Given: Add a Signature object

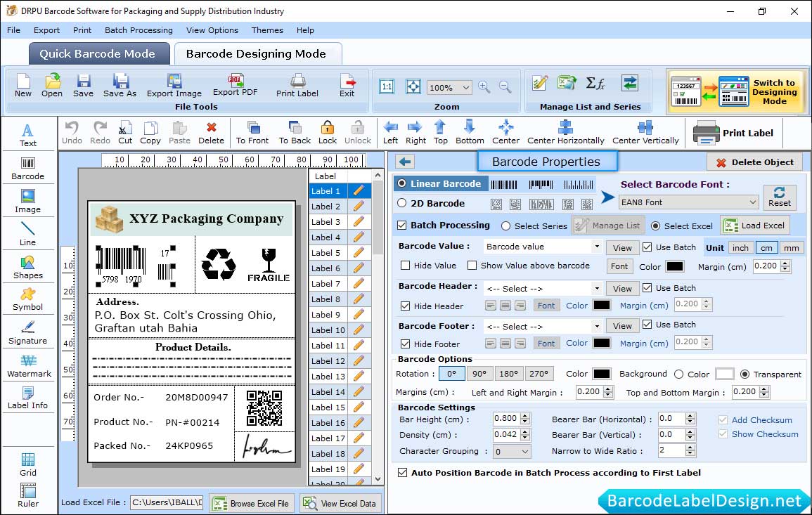Looking at the screenshot, I should click(x=28, y=333).
